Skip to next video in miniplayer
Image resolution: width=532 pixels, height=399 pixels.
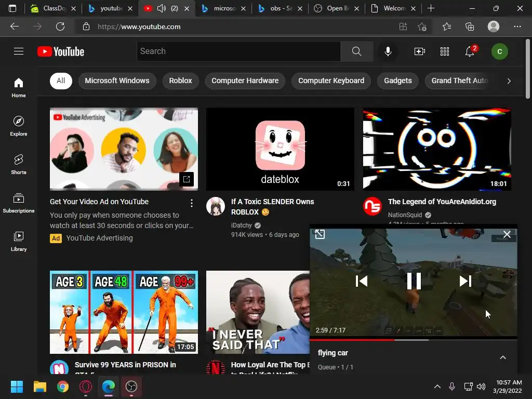[x=465, y=281]
